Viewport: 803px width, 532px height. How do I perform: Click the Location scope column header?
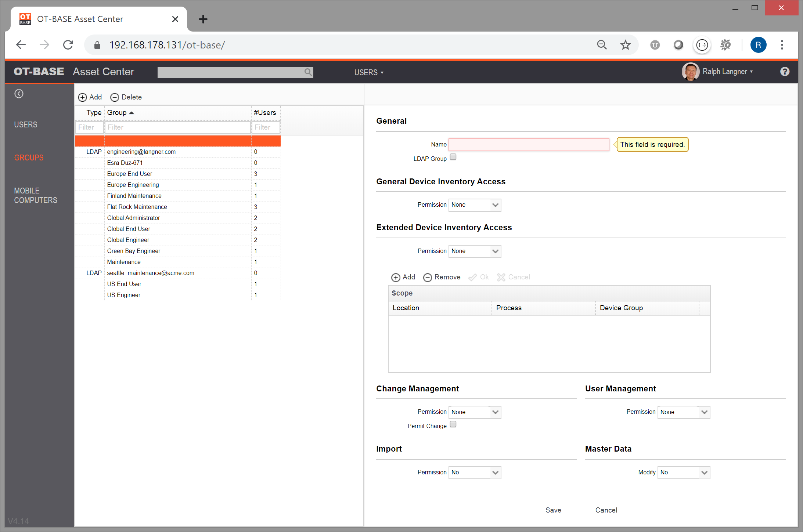click(x=440, y=308)
